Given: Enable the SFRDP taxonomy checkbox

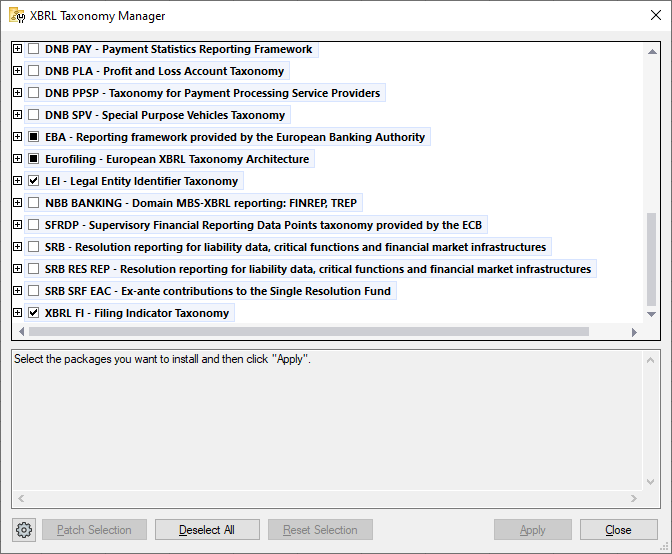Looking at the screenshot, I should [34, 225].
